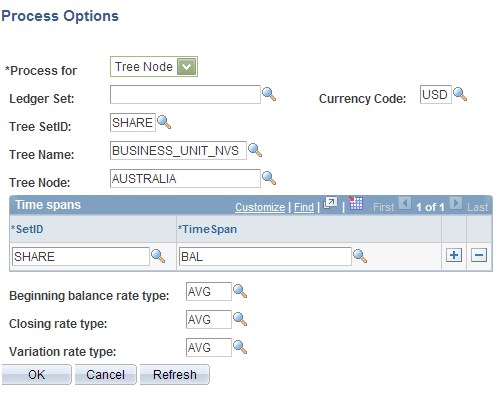Click the Last link in grid navigation
This screenshot has width=502, height=396.
477,207
